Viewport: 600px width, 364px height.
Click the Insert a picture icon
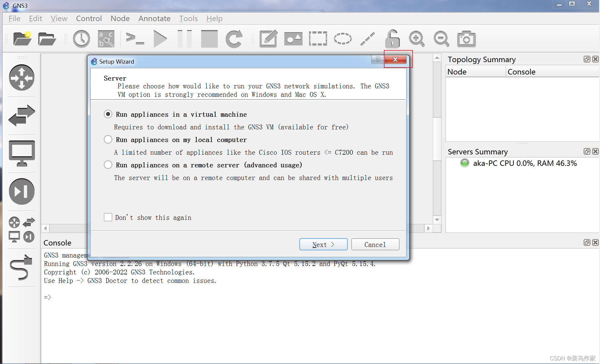click(x=293, y=39)
